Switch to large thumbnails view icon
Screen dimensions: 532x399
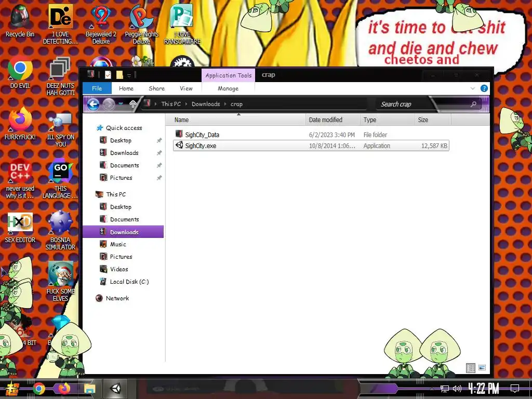coord(482,368)
